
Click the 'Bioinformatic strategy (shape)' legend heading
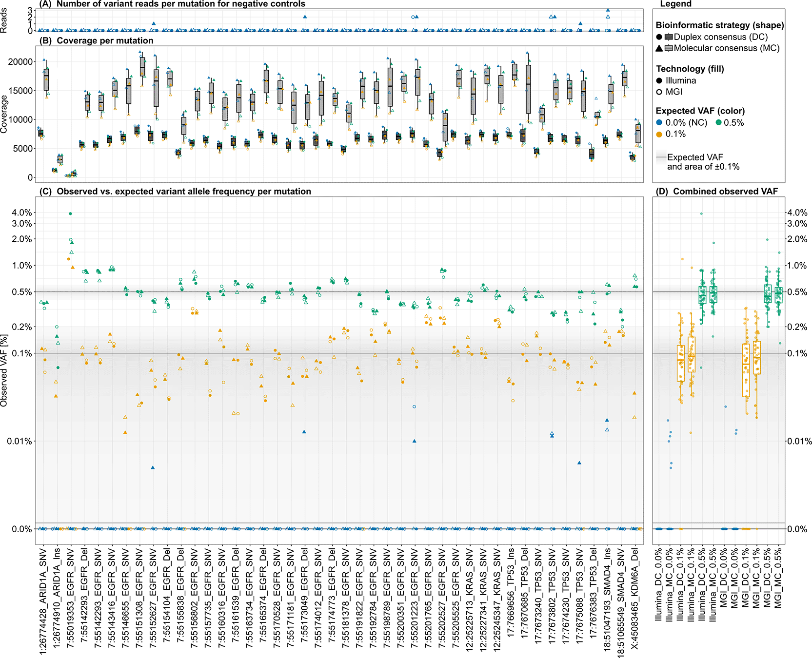720,25
